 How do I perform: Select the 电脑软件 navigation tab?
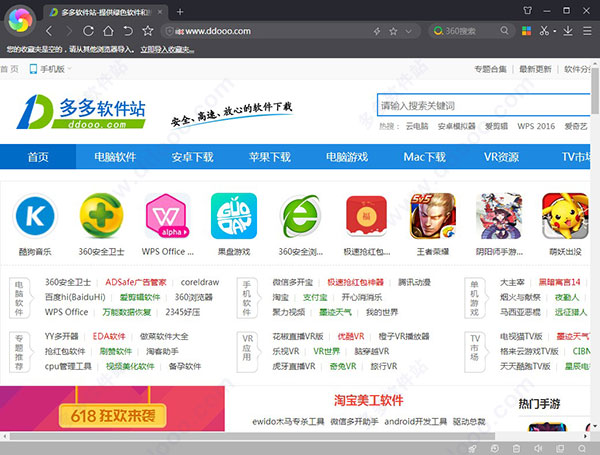coord(115,157)
